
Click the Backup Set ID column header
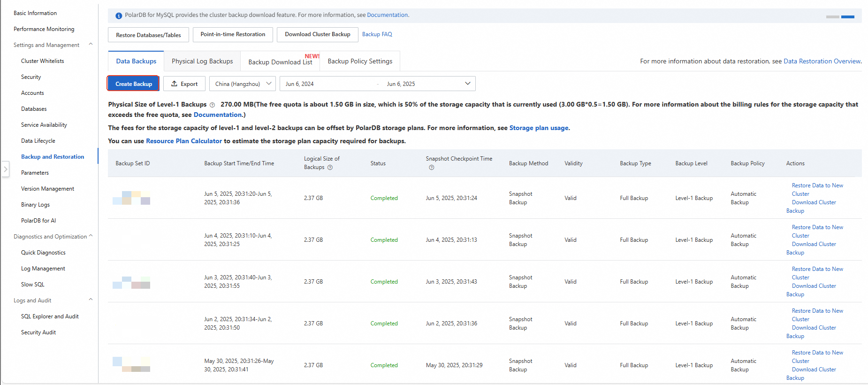tap(133, 163)
